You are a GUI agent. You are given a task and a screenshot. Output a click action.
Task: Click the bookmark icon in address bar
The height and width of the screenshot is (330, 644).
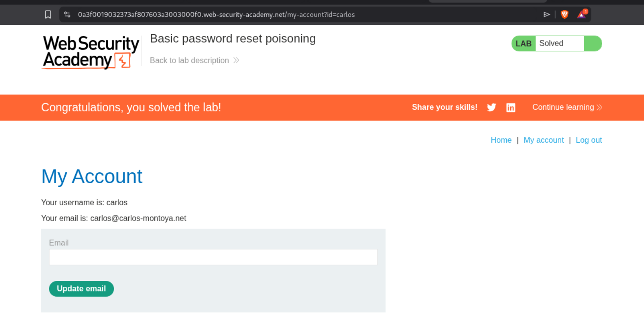coord(48,15)
